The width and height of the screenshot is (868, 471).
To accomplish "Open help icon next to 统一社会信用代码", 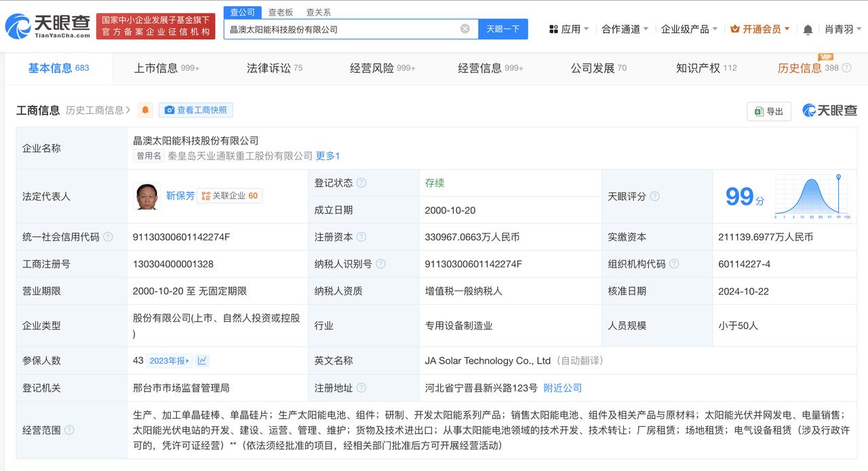I will [108, 237].
